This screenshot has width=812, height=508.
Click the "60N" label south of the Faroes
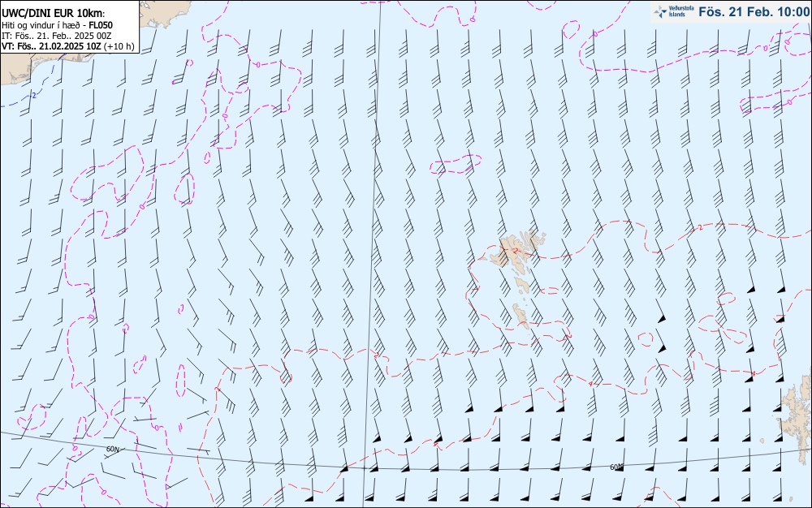pyautogui.click(x=616, y=467)
